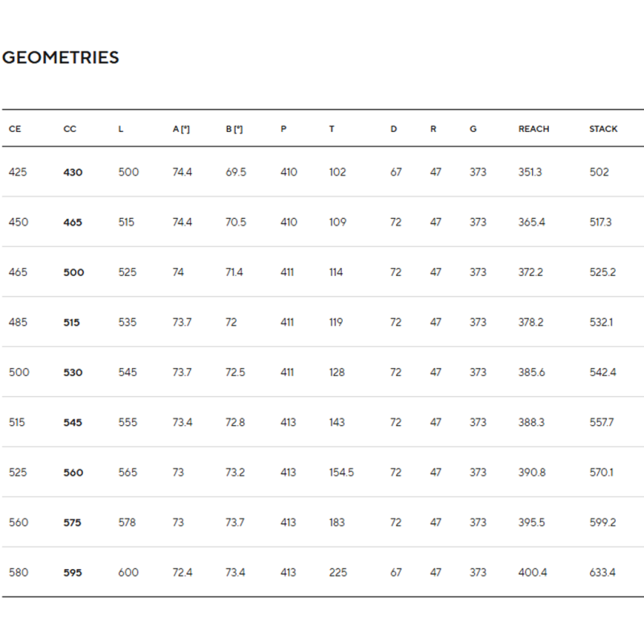This screenshot has height=644, width=644.
Task: Click the GEOMETRIES heading
Action: pos(60,57)
